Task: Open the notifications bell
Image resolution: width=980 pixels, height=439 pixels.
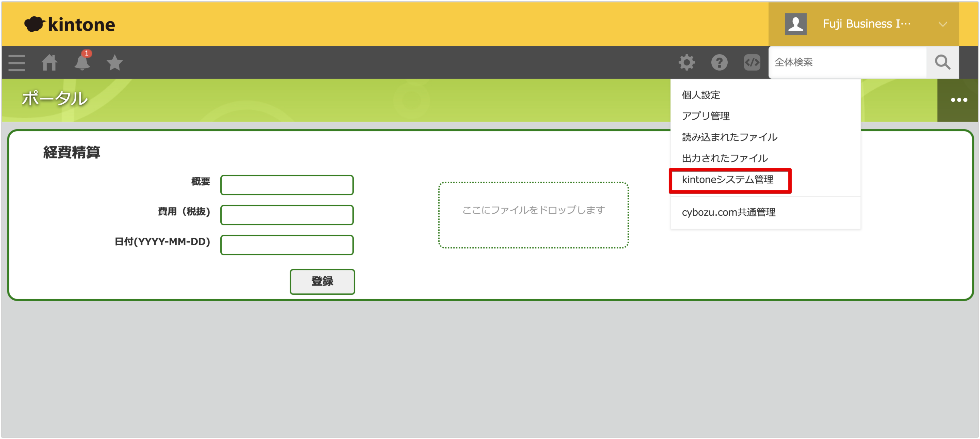Action: point(82,62)
